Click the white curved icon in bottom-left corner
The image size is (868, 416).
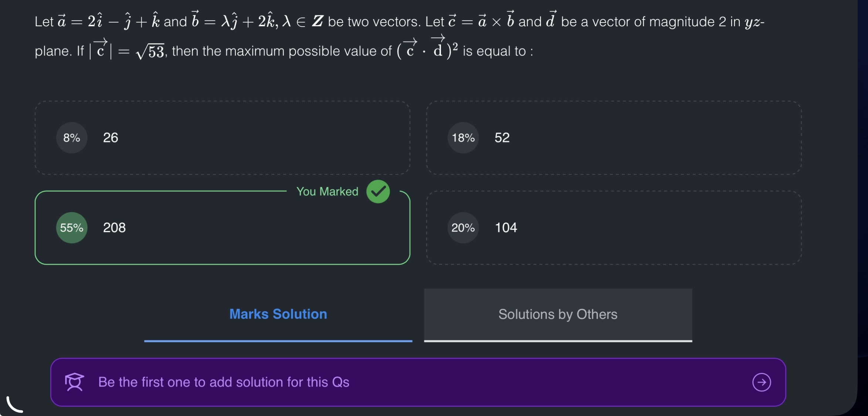tap(14, 404)
